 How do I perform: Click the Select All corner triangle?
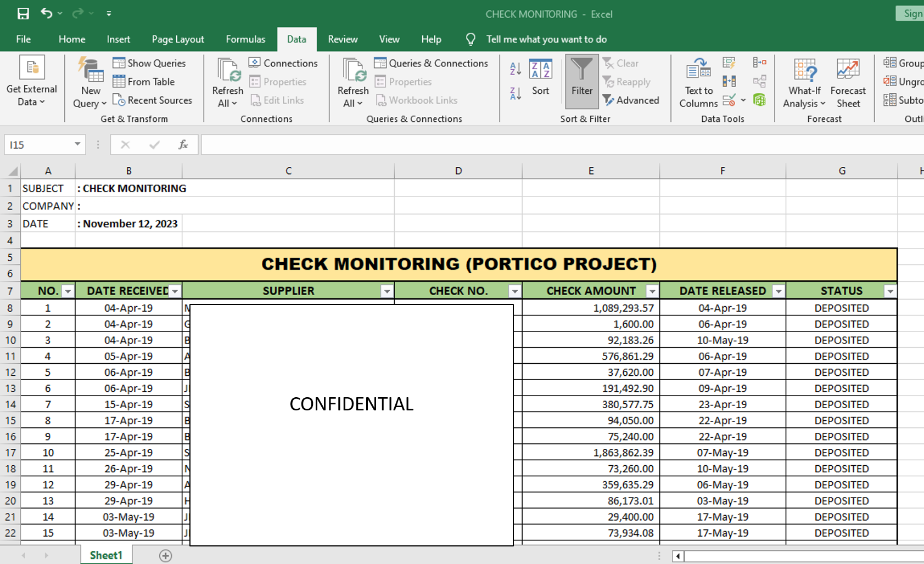click(x=13, y=171)
